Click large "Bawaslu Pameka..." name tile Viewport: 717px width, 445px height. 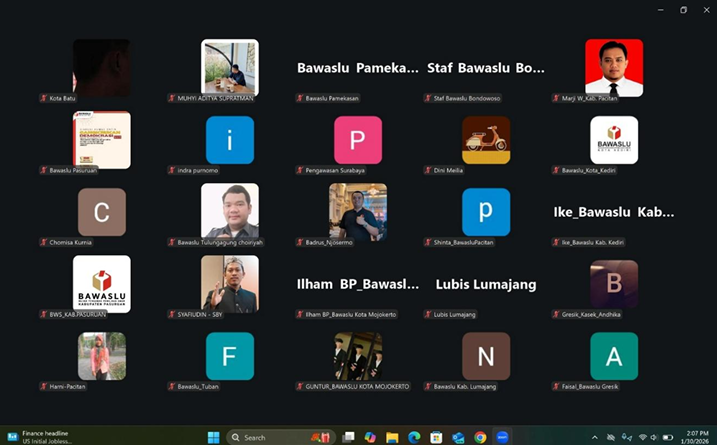click(x=358, y=68)
